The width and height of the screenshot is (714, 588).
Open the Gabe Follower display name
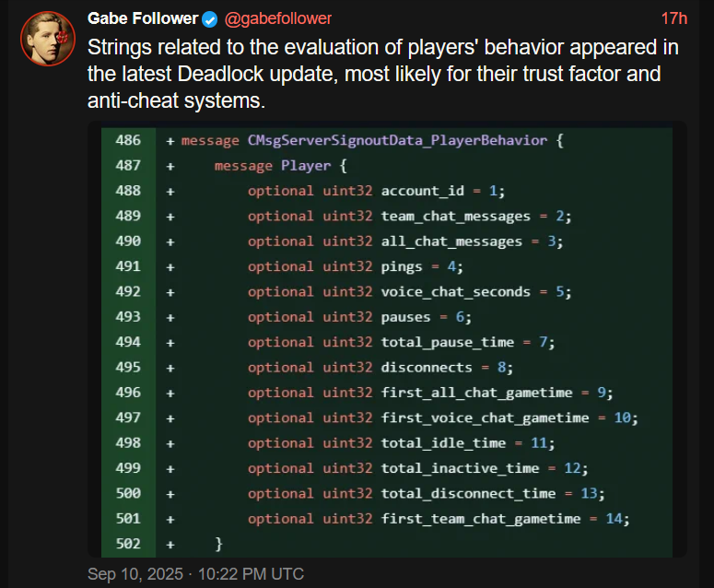[x=143, y=18]
